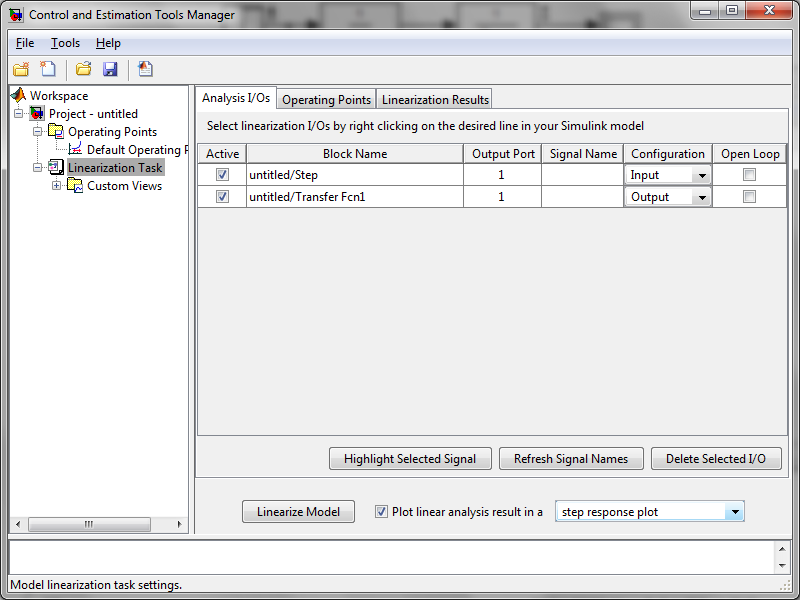Click message area scroll down arrow

click(782, 565)
